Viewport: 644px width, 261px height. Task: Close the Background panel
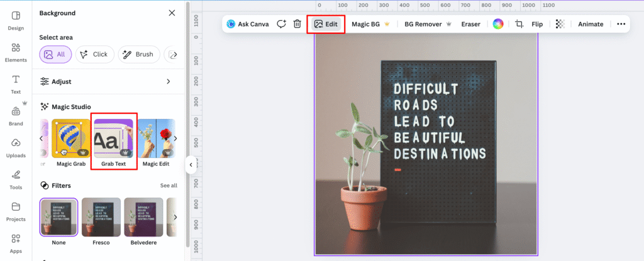coord(172,13)
